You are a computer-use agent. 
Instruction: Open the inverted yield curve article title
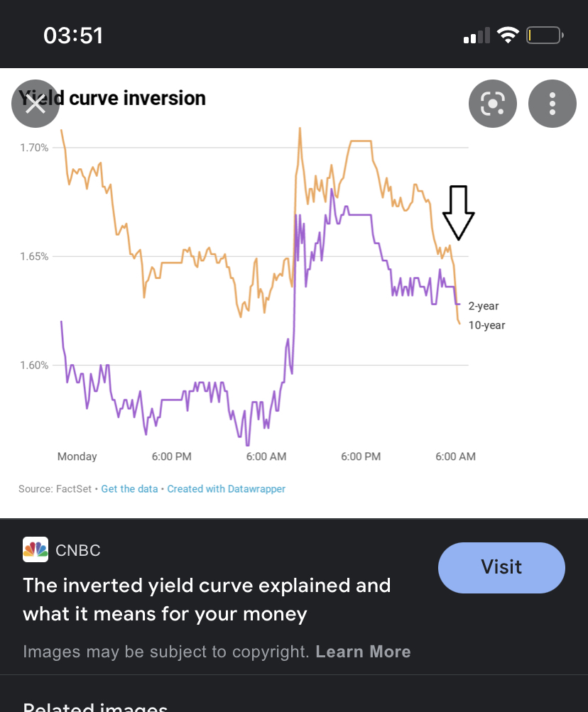(x=207, y=599)
